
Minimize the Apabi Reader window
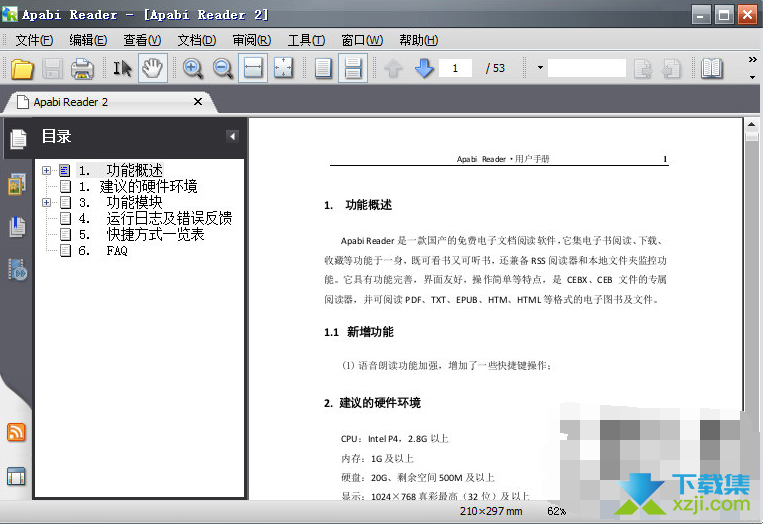click(701, 15)
